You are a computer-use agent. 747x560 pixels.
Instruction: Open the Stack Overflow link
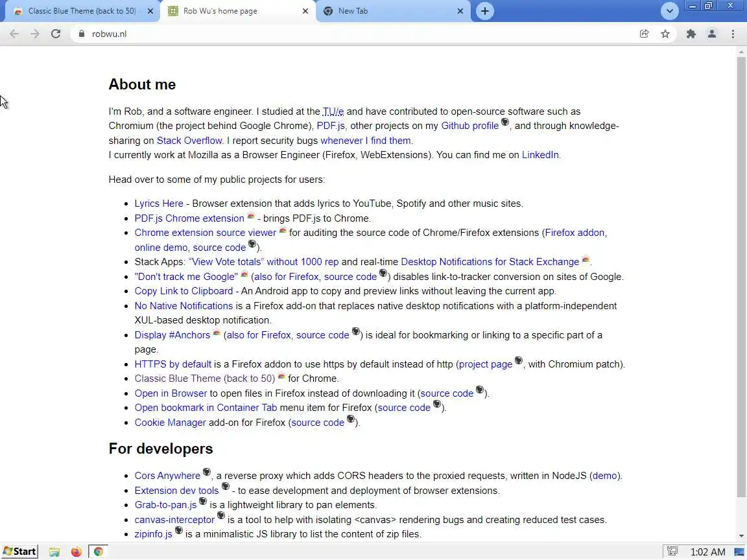[189, 141]
